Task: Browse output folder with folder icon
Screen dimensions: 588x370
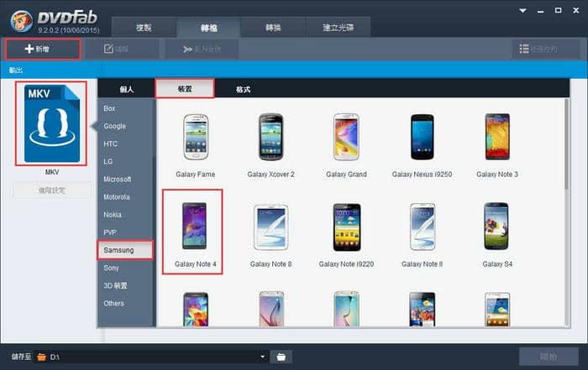Action: coord(281,357)
